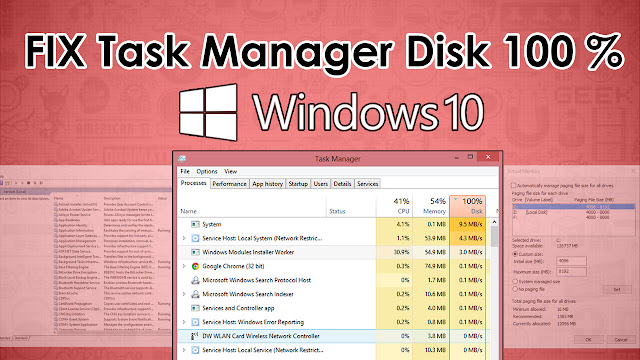Click the Set button in Virtual Memory
Image resolution: width=640 pixels, height=360 pixels.
(617, 289)
